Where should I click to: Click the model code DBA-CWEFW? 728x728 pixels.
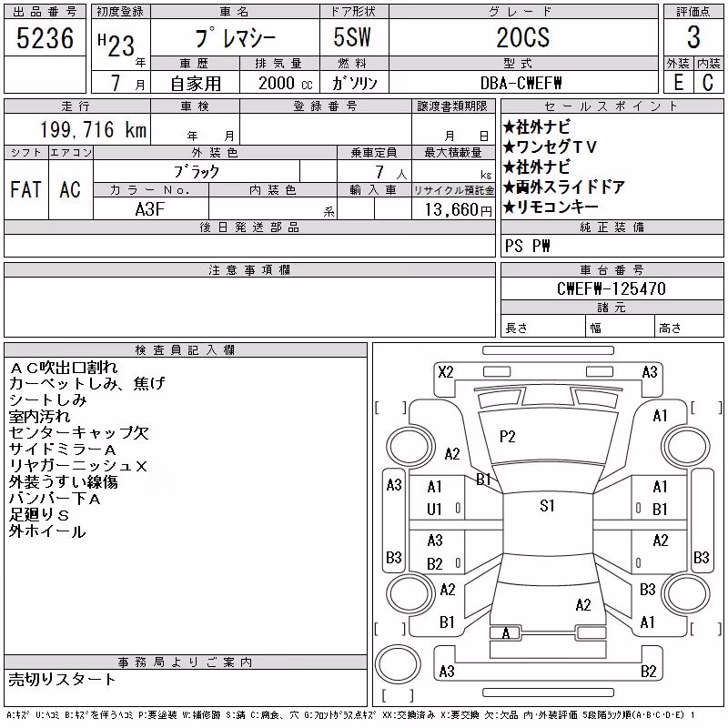pos(521,84)
